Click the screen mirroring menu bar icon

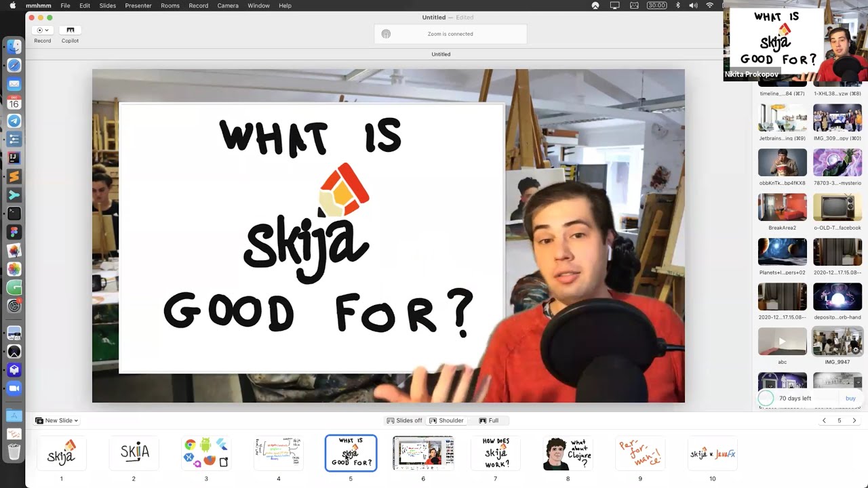point(615,5)
